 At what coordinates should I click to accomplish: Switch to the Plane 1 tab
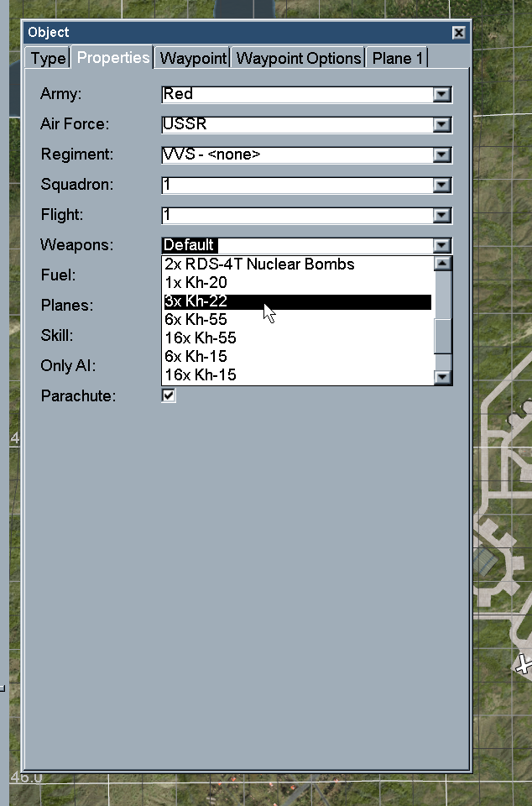(x=397, y=58)
